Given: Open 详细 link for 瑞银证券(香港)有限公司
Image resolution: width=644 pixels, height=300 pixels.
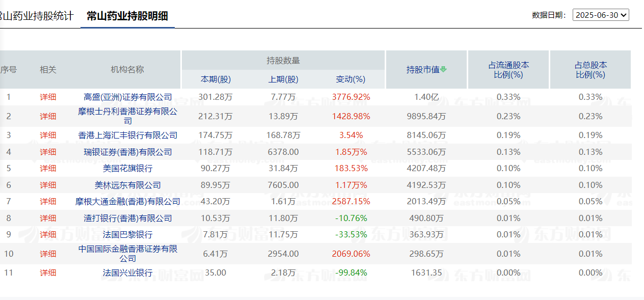Looking at the screenshot, I should 48,152.
